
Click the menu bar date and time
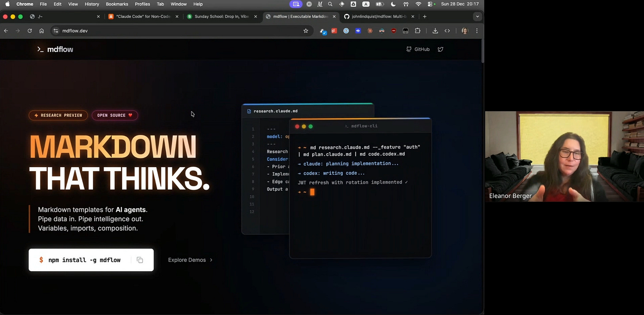click(460, 4)
